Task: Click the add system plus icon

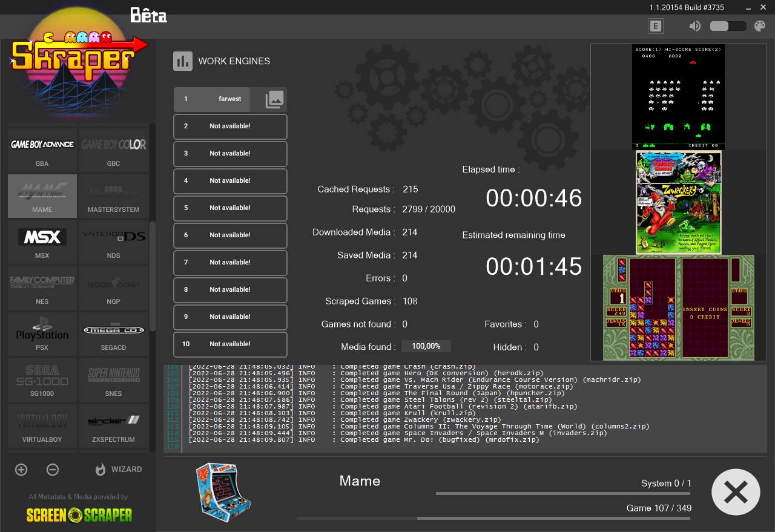Action: click(x=21, y=470)
